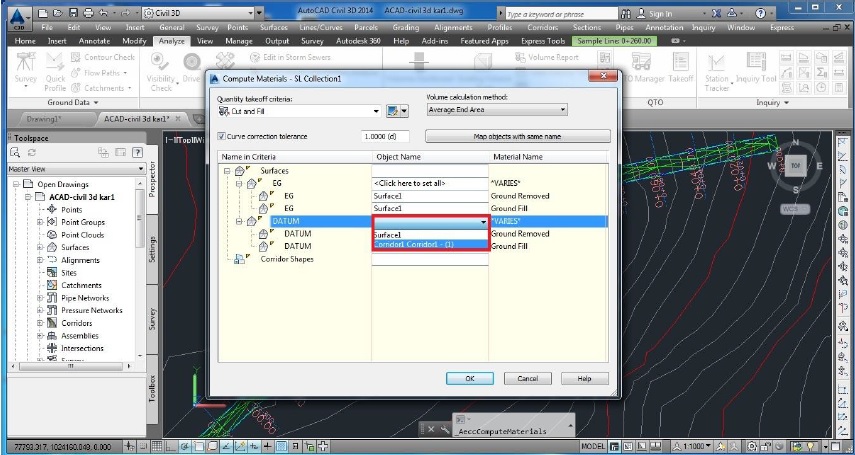Select Corridor1 Corridor1 - (1) option
This screenshot has width=855, height=455.
430,245
